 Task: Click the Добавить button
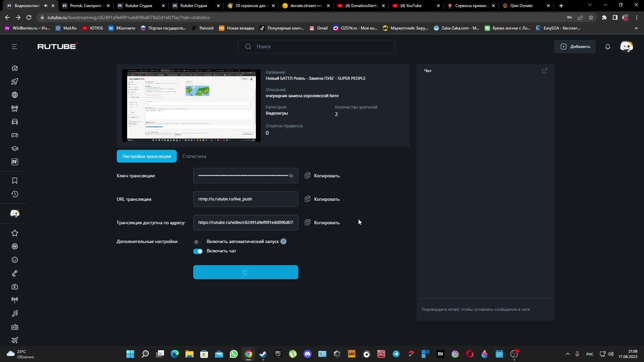coord(575,47)
